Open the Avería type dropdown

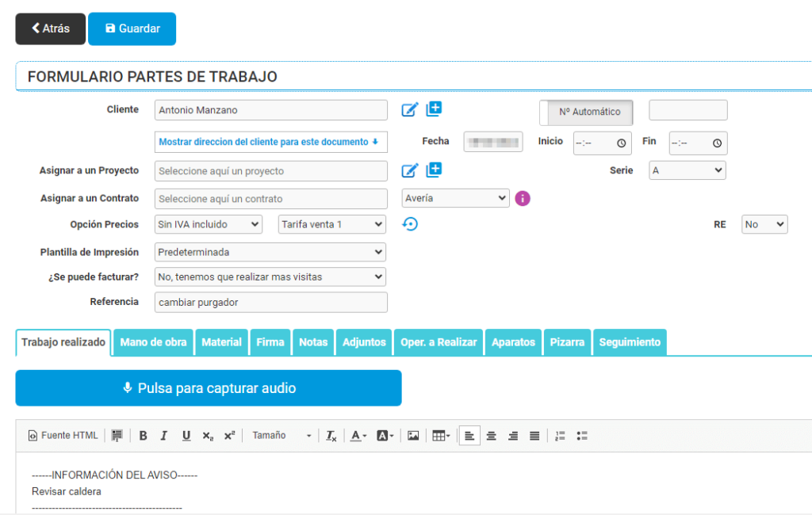(x=454, y=197)
